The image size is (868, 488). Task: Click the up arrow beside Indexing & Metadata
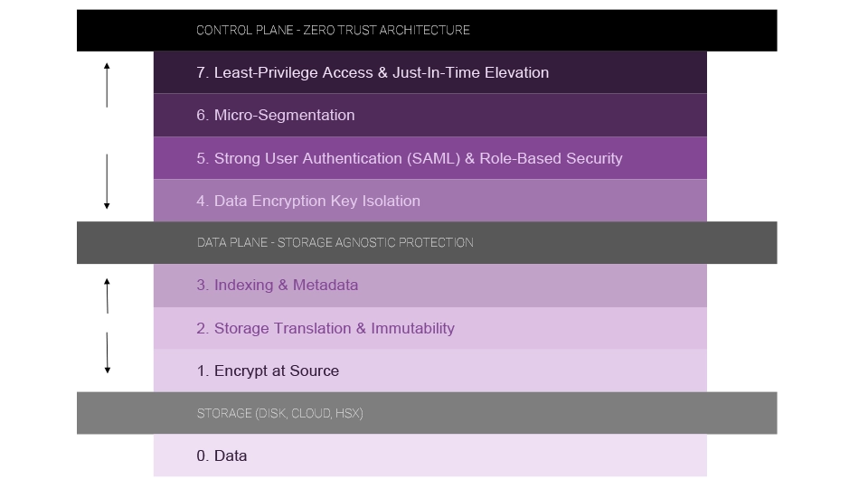(x=107, y=296)
